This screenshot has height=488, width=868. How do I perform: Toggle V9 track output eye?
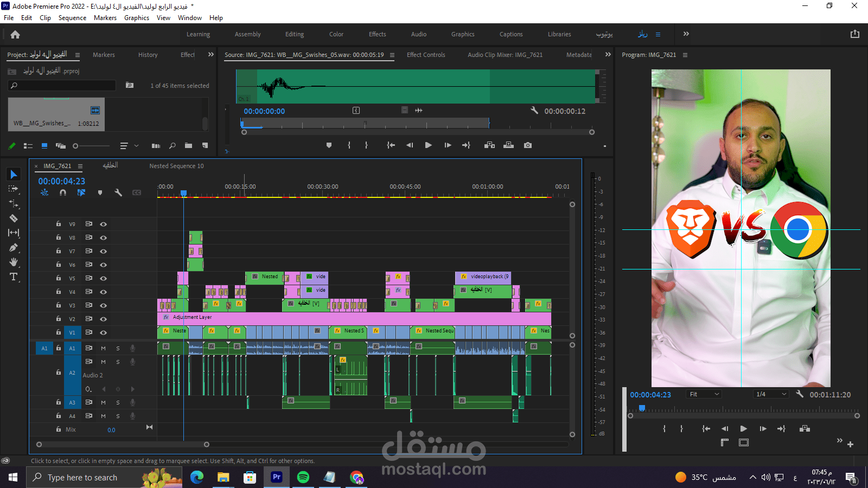coord(103,224)
